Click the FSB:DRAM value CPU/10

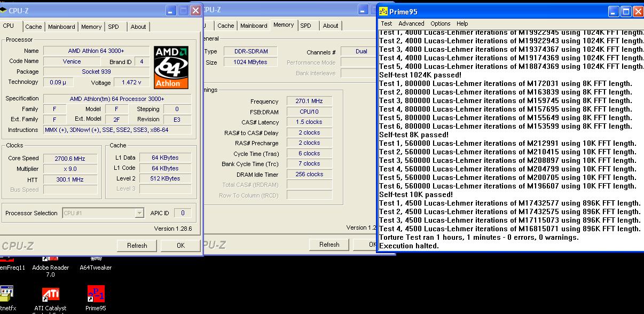click(x=309, y=112)
